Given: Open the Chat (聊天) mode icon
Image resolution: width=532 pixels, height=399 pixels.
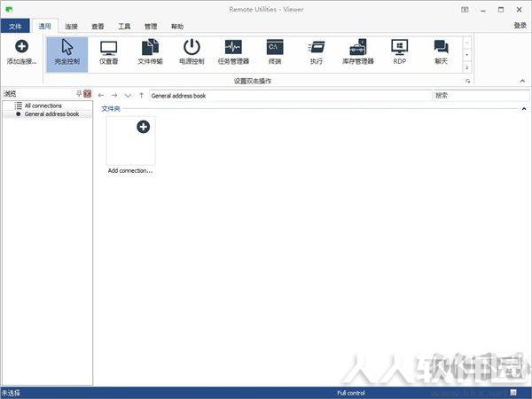Looking at the screenshot, I should 441,54.
